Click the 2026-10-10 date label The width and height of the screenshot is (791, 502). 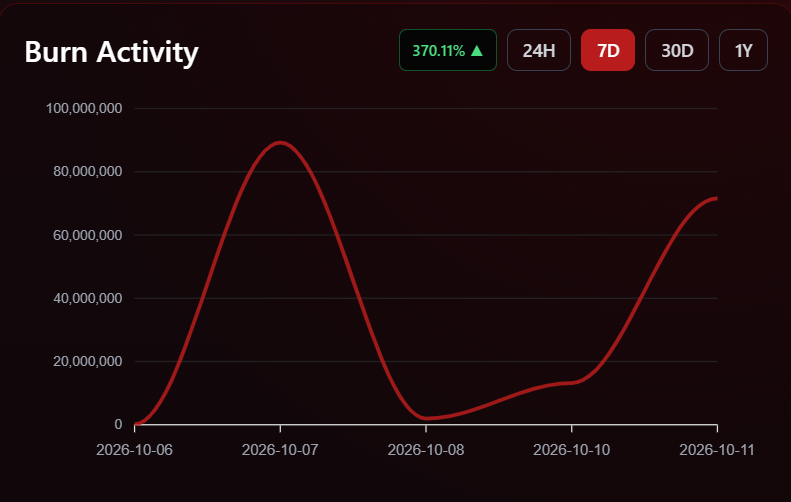tap(572, 450)
